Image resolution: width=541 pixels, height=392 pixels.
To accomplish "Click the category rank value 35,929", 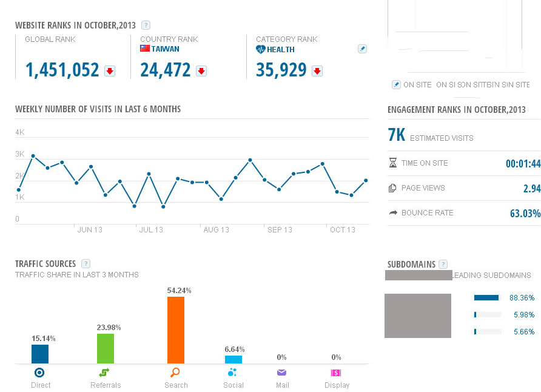I will 281,70.
